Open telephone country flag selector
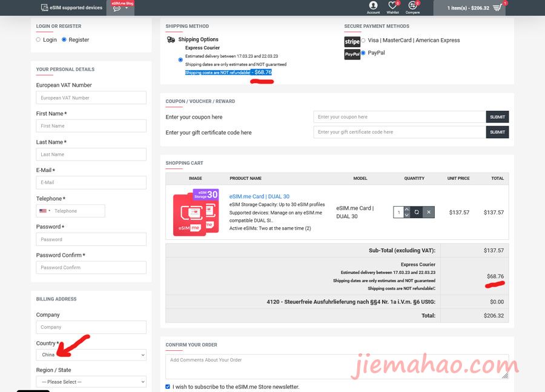 (x=44, y=211)
